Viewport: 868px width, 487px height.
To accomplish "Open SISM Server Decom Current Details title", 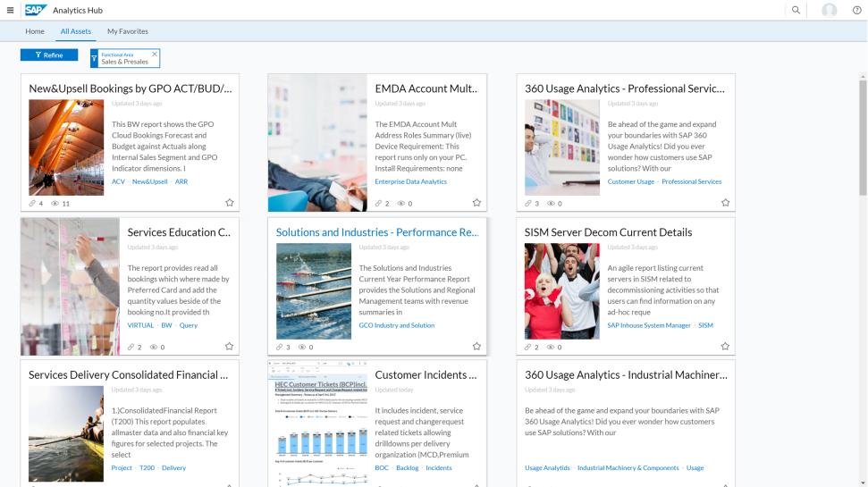I will 609,232.
